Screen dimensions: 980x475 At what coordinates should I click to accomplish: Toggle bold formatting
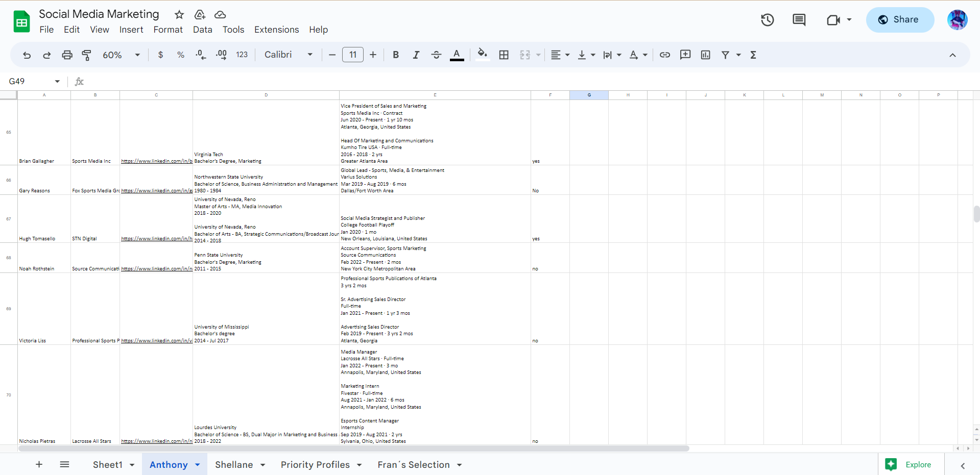[x=396, y=55]
